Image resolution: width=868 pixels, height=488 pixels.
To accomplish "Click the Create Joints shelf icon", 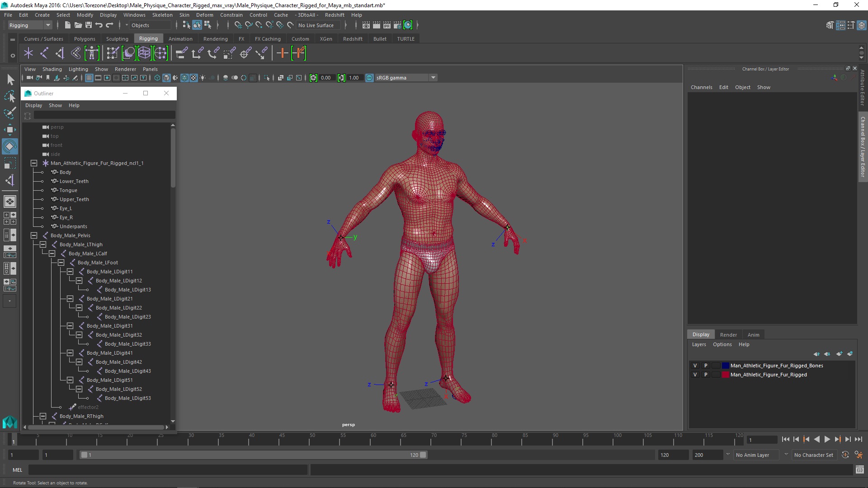I will pyautogui.click(x=44, y=53).
